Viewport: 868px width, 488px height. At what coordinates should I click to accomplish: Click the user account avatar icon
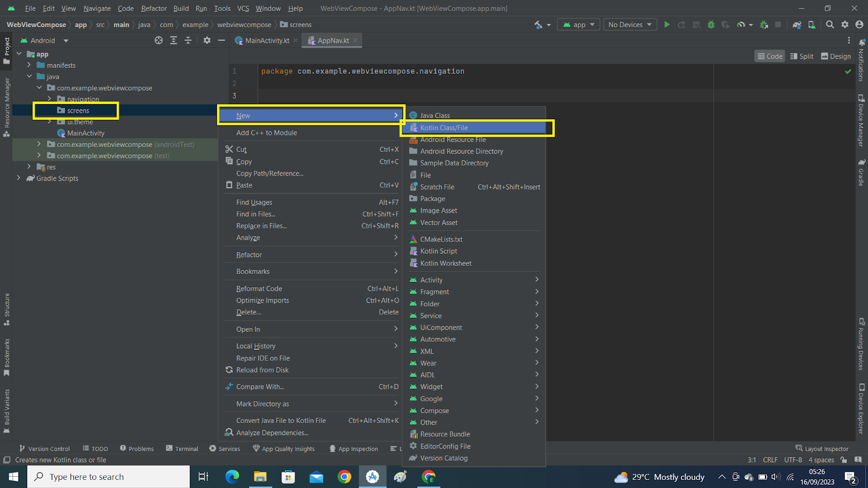pyautogui.click(x=859, y=24)
